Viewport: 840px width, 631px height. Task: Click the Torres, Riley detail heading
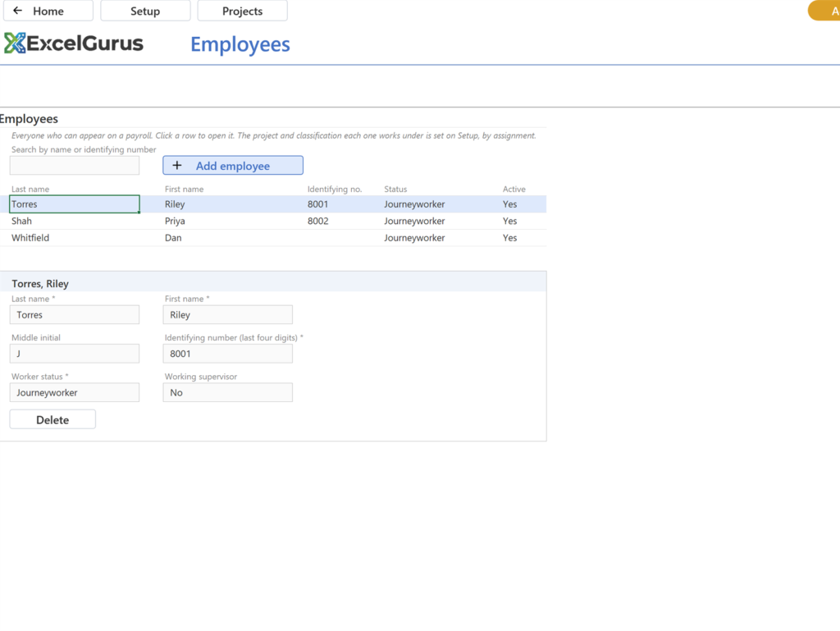40,283
